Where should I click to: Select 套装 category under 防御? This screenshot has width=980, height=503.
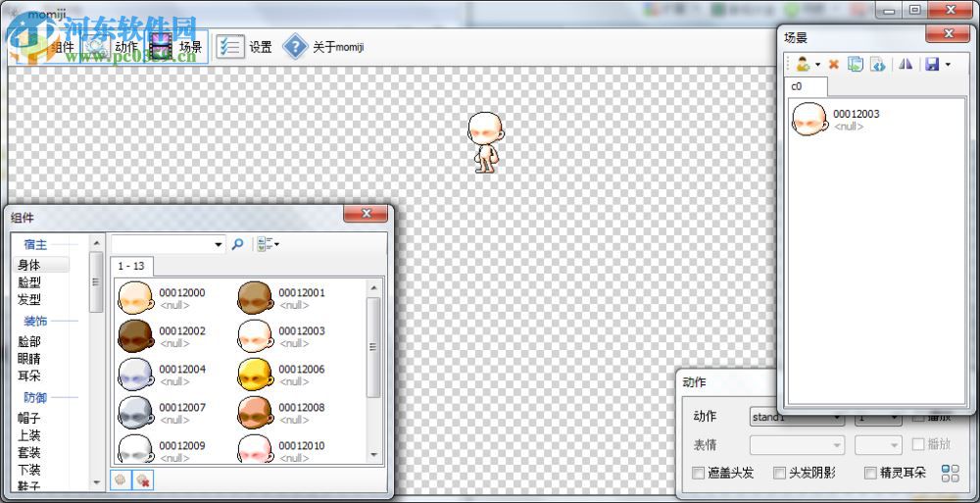click(x=29, y=452)
